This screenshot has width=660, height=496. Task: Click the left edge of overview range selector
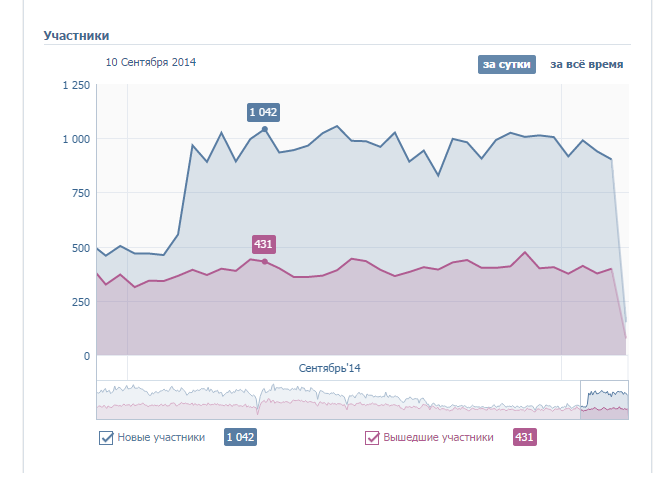tap(581, 401)
